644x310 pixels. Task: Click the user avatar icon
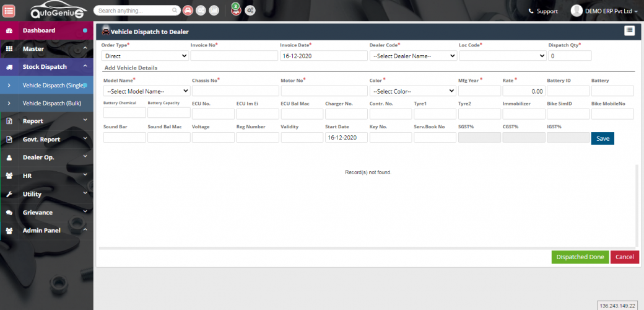click(577, 11)
